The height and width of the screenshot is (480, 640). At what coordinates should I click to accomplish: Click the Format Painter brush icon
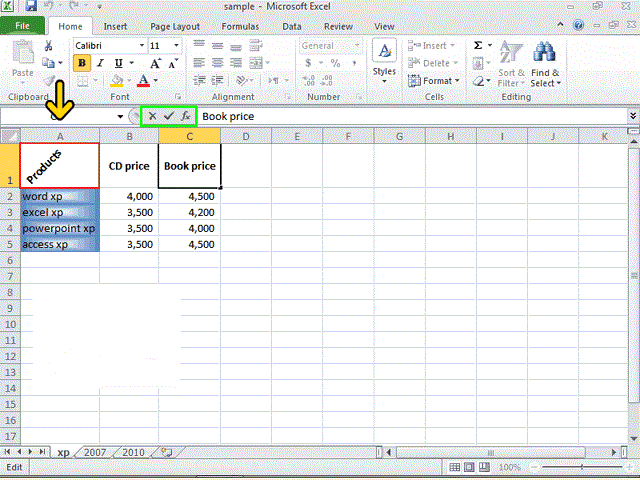pos(49,80)
